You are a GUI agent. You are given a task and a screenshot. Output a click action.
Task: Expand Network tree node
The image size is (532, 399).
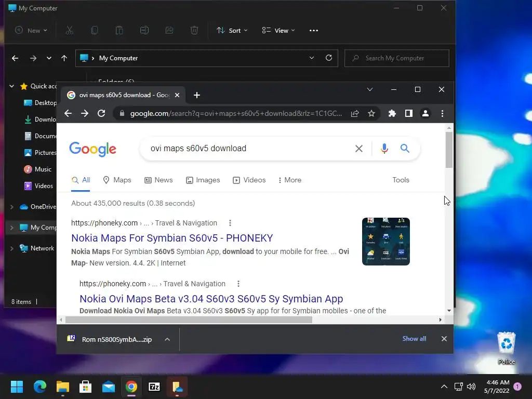click(12, 248)
